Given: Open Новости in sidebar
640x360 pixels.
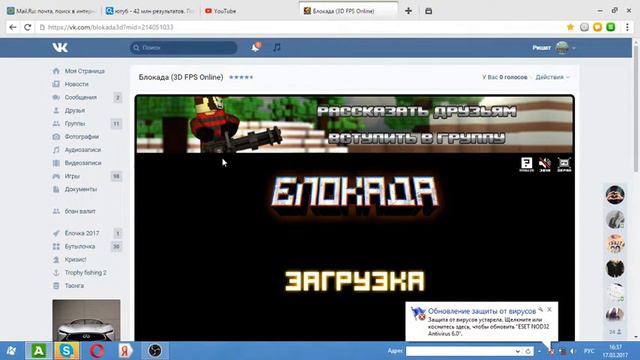Looking at the screenshot, I should (76, 84).
